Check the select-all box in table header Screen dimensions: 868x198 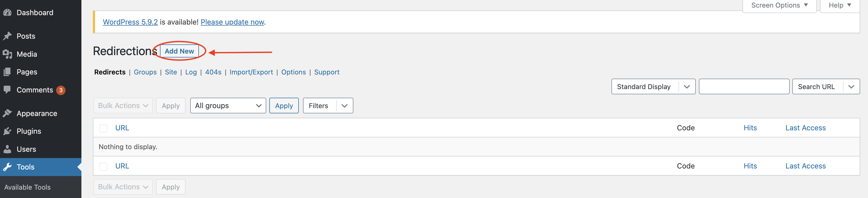coord(103,128)
